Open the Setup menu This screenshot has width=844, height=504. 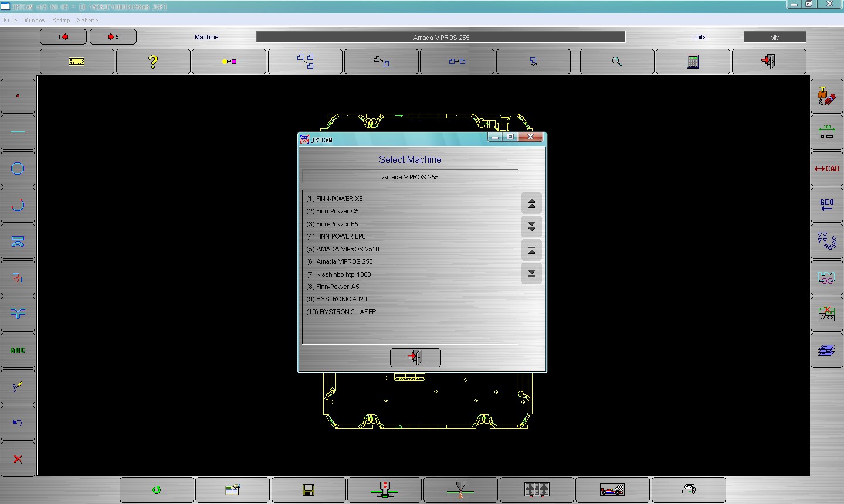point(61,20)
